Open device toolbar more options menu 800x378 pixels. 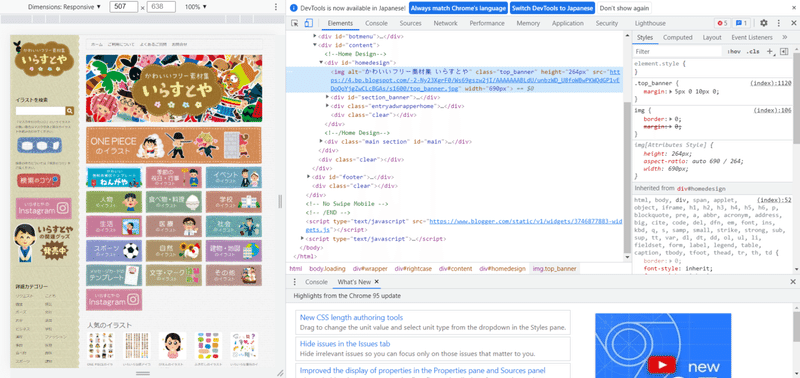point(276,7)
